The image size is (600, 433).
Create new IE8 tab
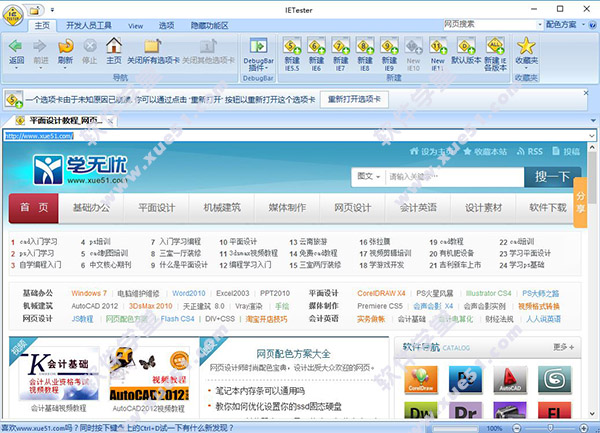pos(365,46)
